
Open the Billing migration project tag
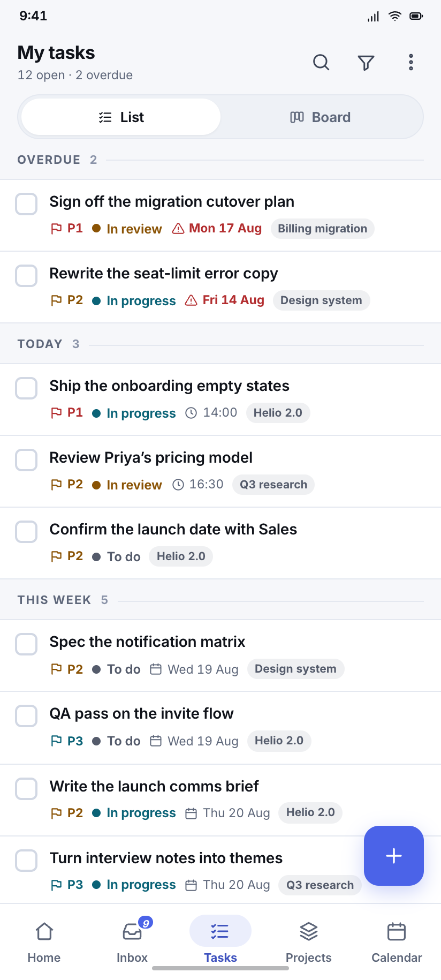(x=323, y=229)
